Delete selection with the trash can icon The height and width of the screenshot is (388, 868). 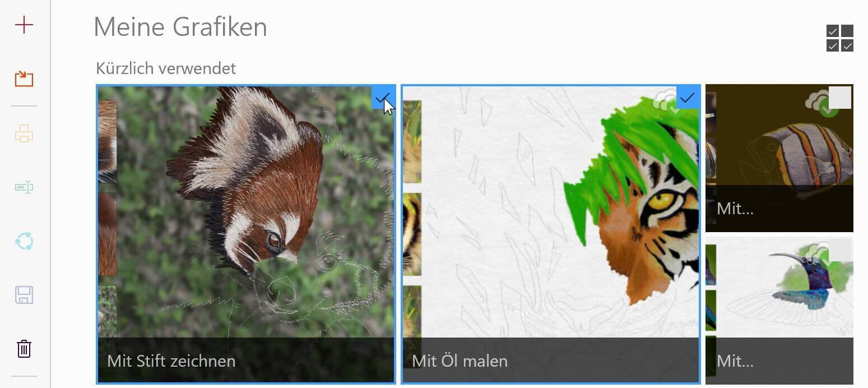tap(24, 349)
